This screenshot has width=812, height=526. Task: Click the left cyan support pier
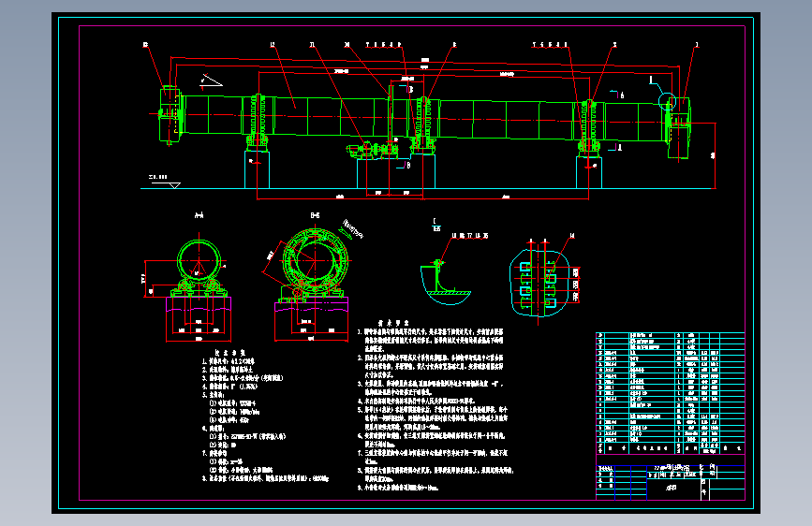[x=257, y=169]
